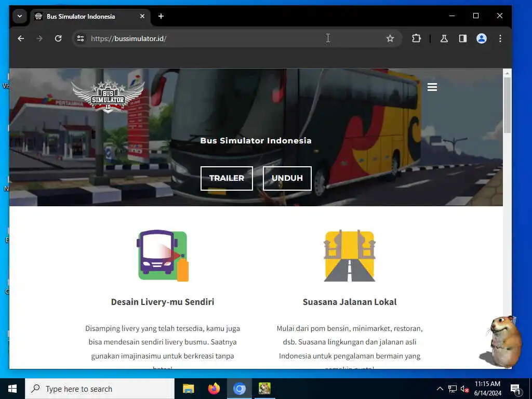The width and height of the screenshot is (532, 399).
Task: Open the tab search dropdown arrow
Action: coord(20,16)
